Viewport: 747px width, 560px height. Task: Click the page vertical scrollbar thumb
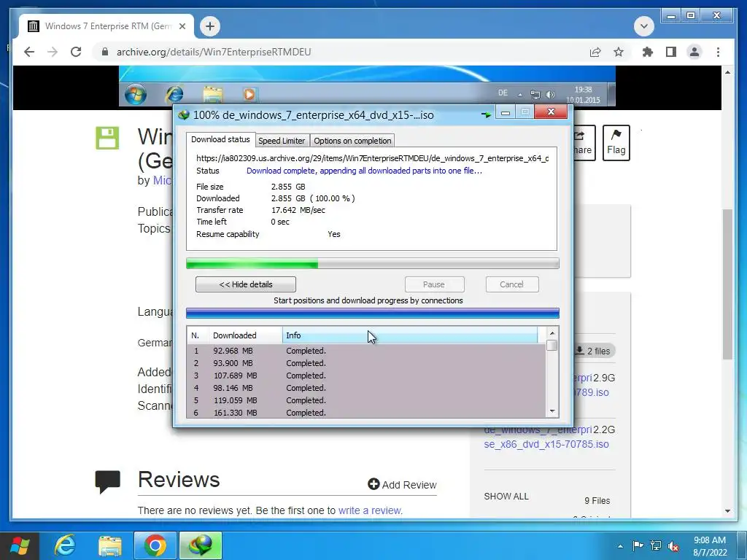click(727, 284)
